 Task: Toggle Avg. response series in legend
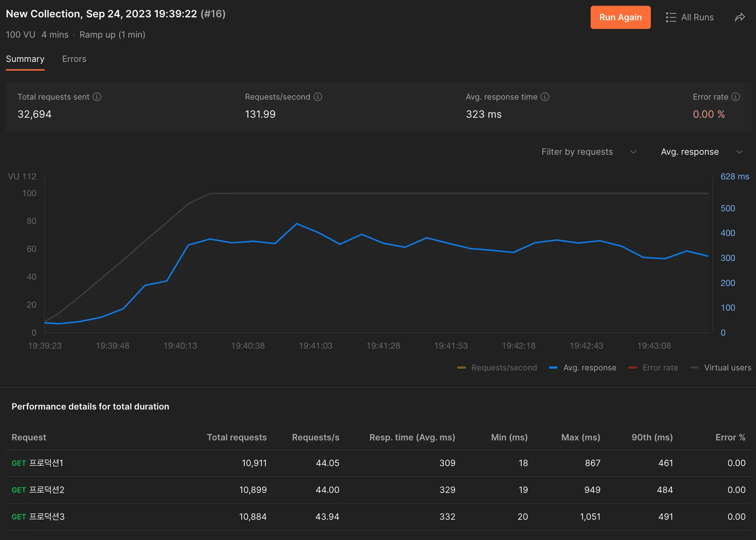tap(590, 368)
